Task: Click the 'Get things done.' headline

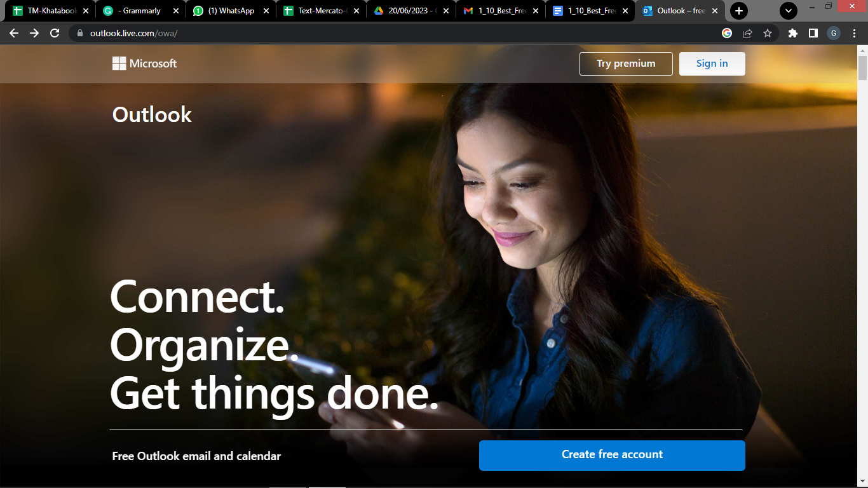Action: point(275,394)
